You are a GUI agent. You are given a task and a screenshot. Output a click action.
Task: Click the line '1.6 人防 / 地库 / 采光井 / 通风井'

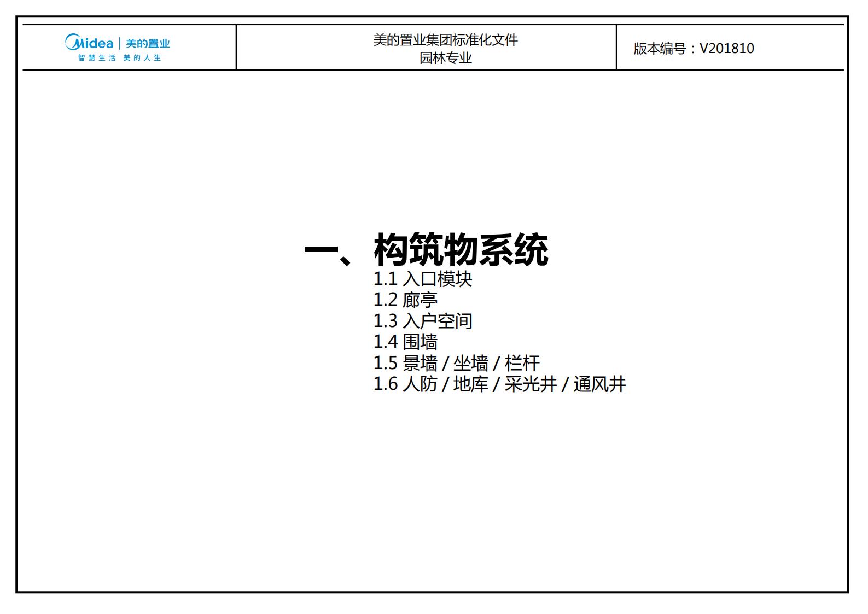pos(499,384)
